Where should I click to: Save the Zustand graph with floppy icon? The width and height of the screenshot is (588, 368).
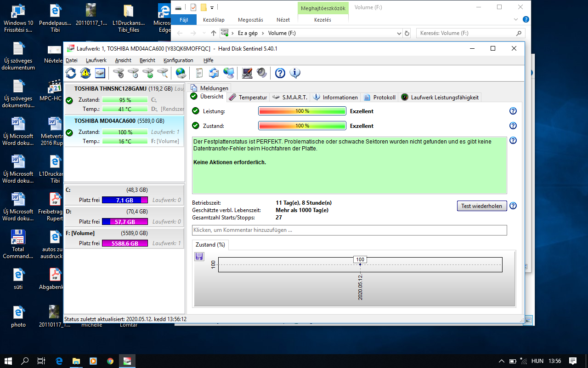coord(199,257)
